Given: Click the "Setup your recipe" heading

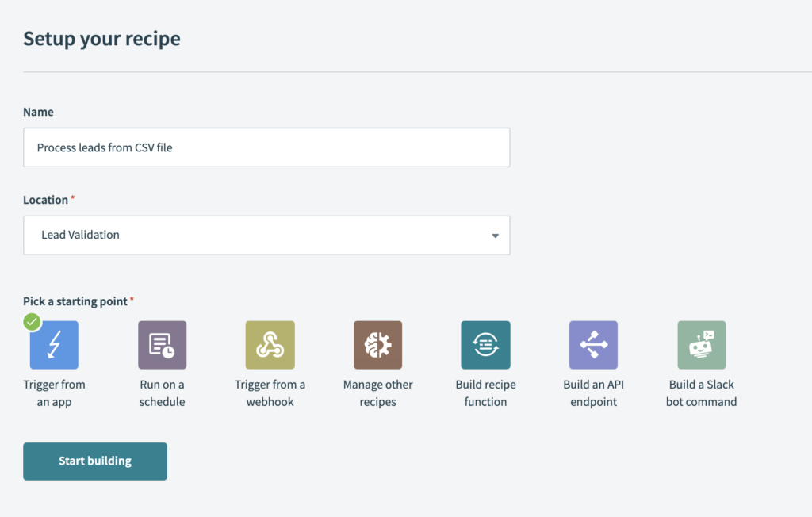Looking at the screenshot, I should coord(101,38).
